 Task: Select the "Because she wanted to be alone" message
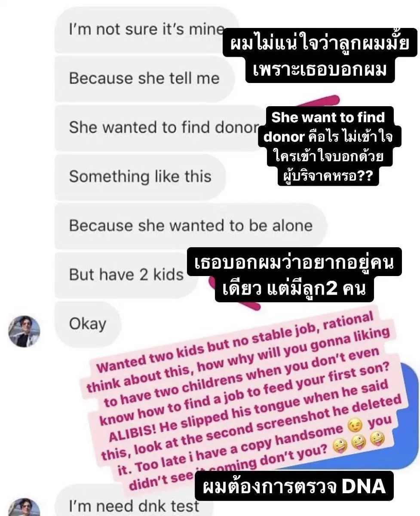(191, 226)
